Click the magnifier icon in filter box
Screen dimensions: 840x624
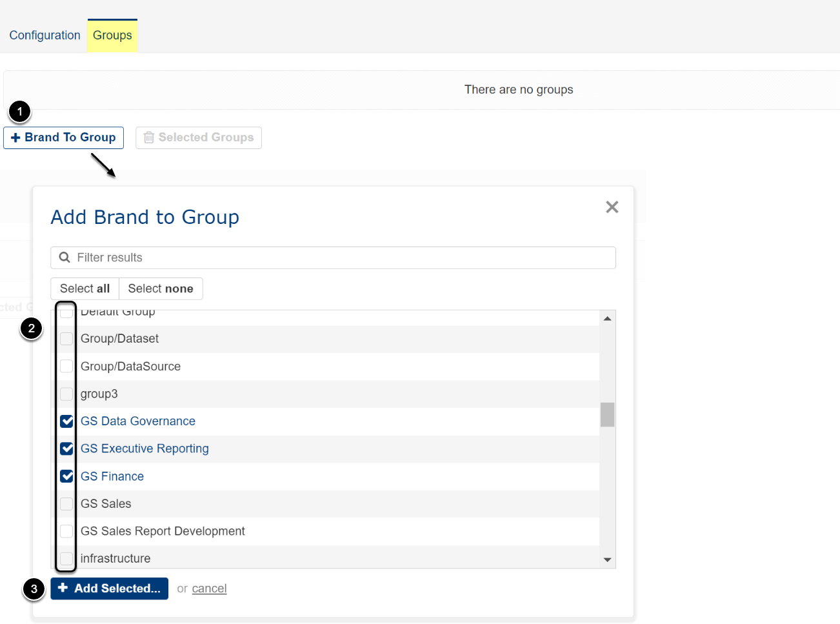[x=65, y=257]
